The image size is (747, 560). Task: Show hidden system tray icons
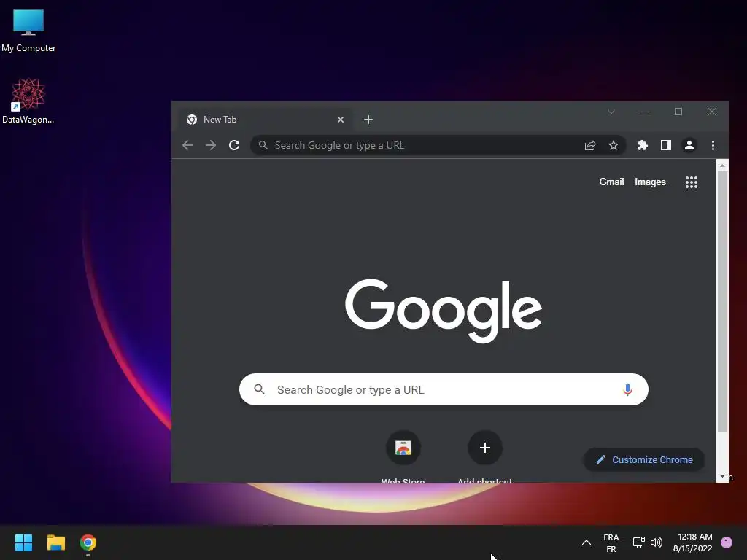587,542
